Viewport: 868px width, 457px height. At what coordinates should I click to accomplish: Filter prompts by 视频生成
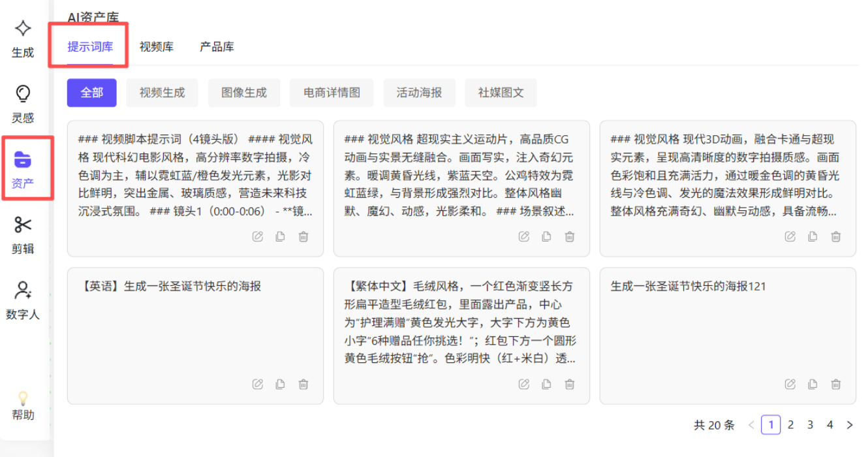162,93
